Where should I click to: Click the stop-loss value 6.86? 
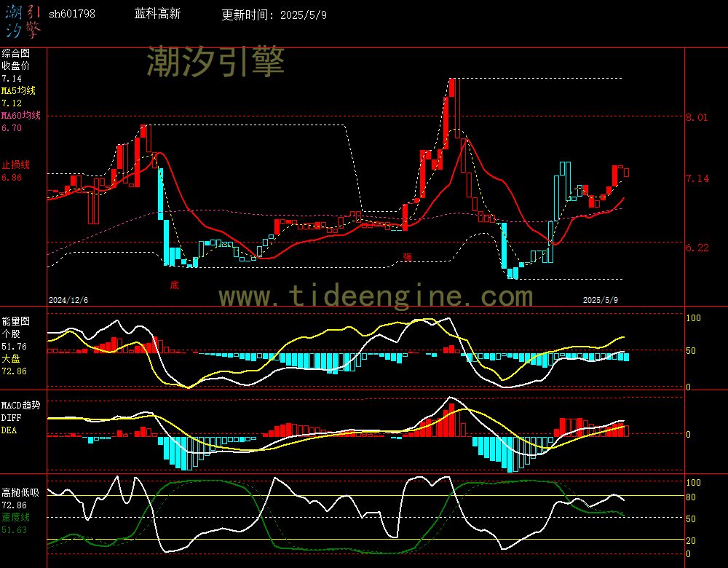(x=12, y=178)
